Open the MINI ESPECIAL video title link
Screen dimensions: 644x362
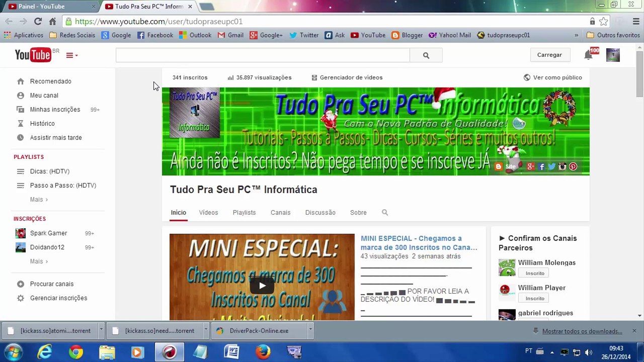(419, 243)
